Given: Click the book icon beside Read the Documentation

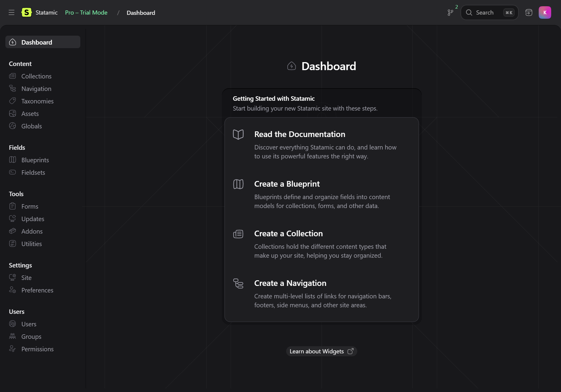Looking at the screenshot, I should [238, 135].
